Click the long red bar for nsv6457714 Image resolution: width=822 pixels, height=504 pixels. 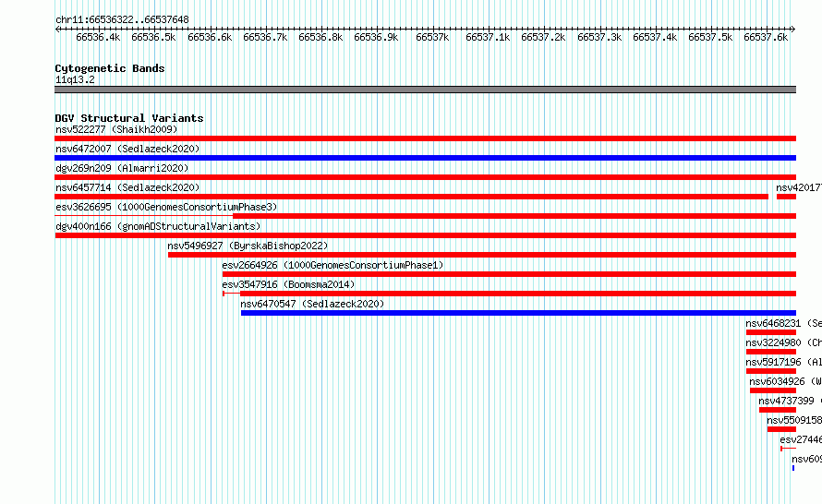tap(412, 197)
